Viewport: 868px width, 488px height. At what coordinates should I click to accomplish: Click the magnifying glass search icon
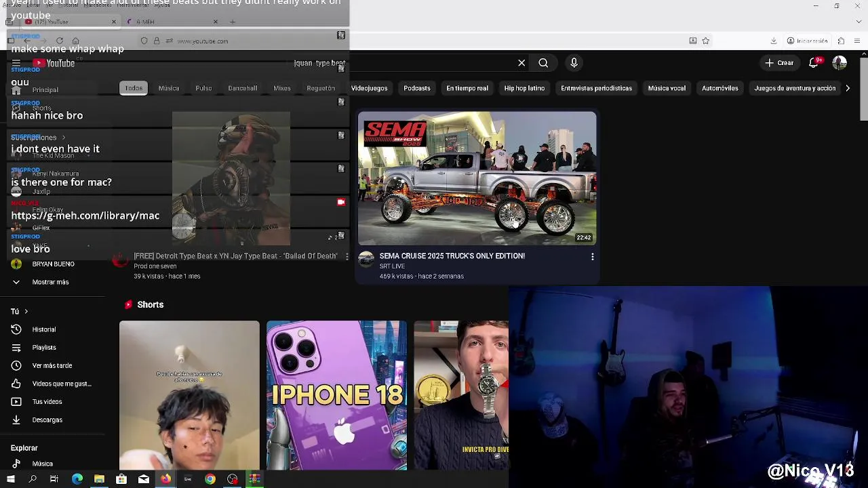pyautogui.click(x=543, y=63)
